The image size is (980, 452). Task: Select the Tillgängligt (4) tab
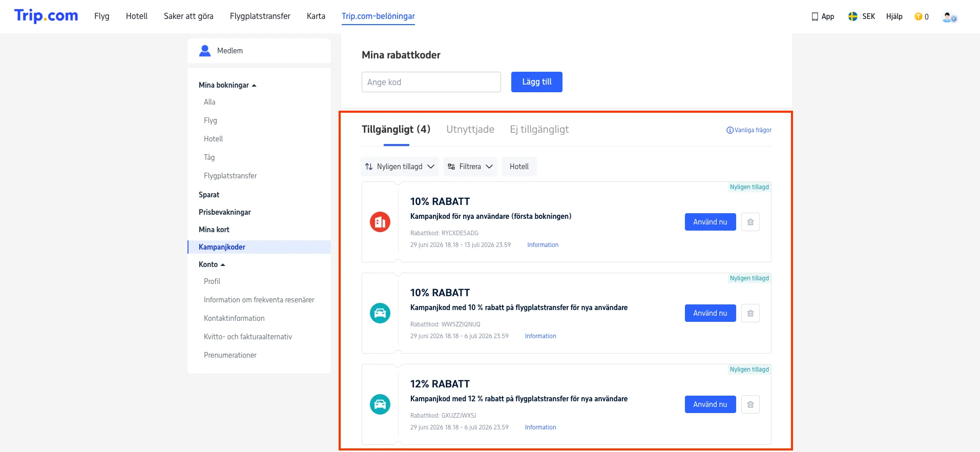396,130
